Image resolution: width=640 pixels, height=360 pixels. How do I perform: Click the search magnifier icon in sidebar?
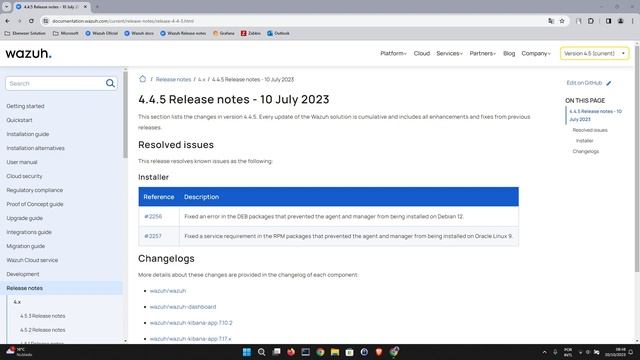[110, 83]
